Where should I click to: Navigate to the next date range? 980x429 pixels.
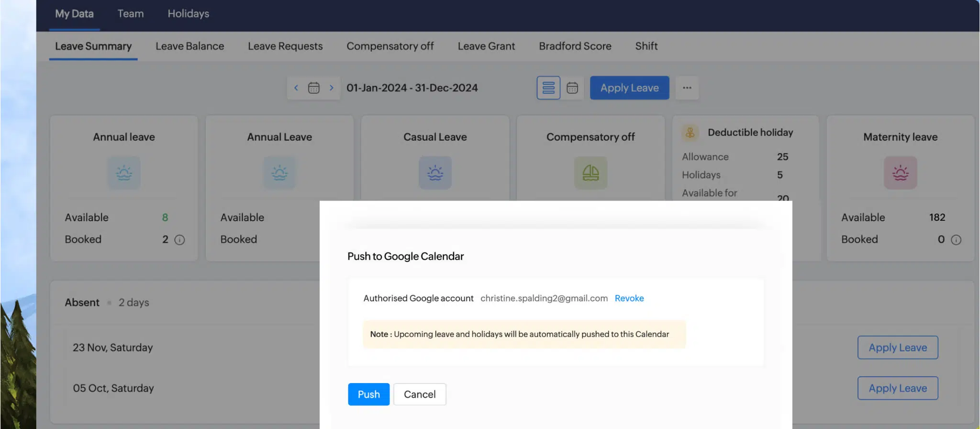tap(331, 88)
